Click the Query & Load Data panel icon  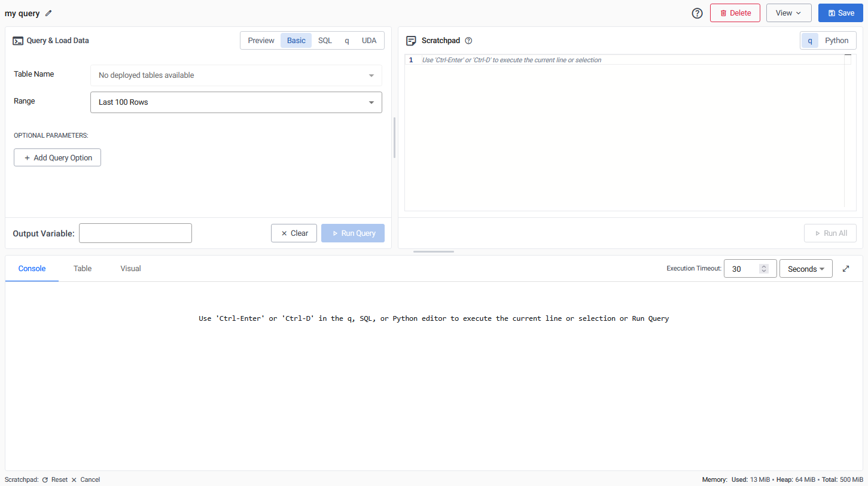pos(17,40)
